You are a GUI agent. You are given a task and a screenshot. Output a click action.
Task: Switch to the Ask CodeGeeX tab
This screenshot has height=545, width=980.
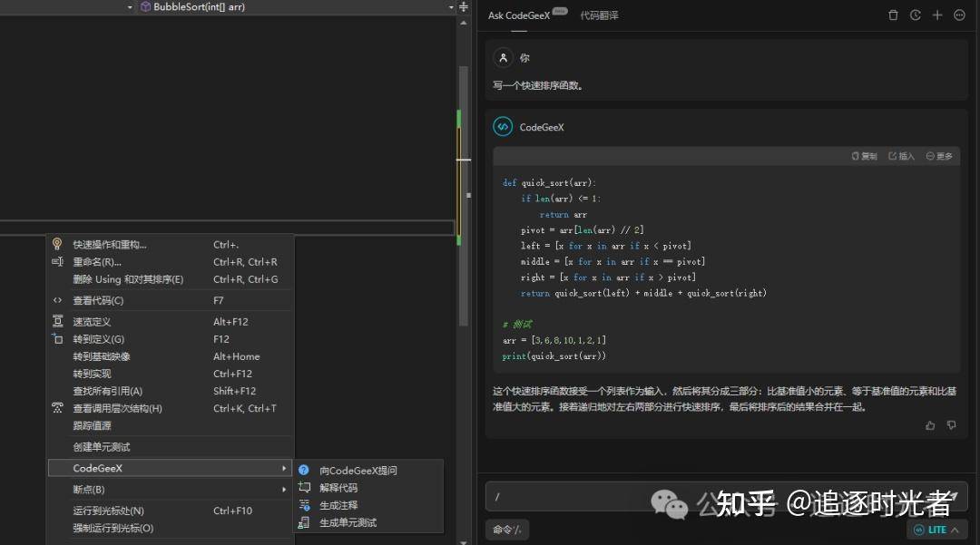coord(519,15)
